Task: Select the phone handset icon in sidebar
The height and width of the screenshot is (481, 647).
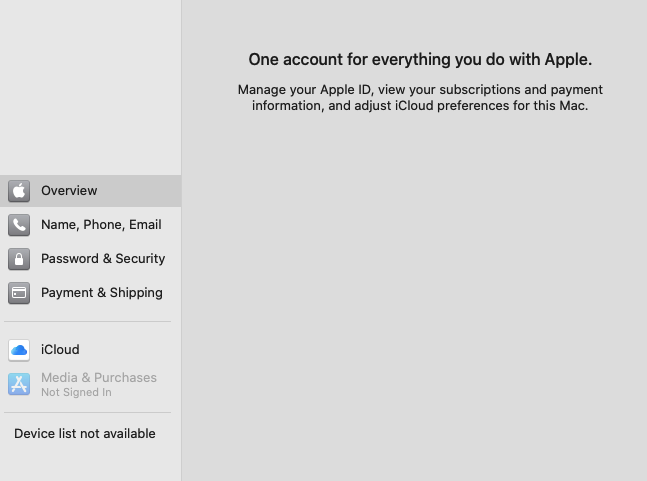Action: coord(19,225)
